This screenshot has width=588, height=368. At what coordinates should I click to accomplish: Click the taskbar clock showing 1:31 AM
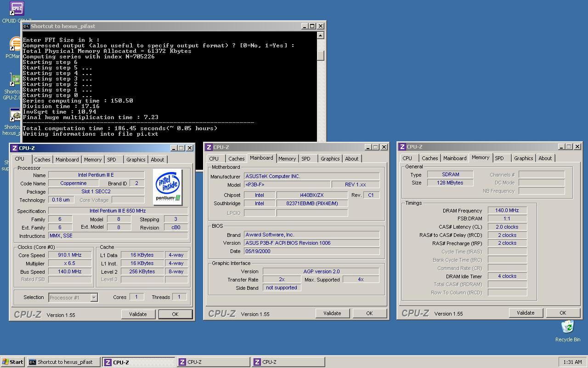[572, 362]
